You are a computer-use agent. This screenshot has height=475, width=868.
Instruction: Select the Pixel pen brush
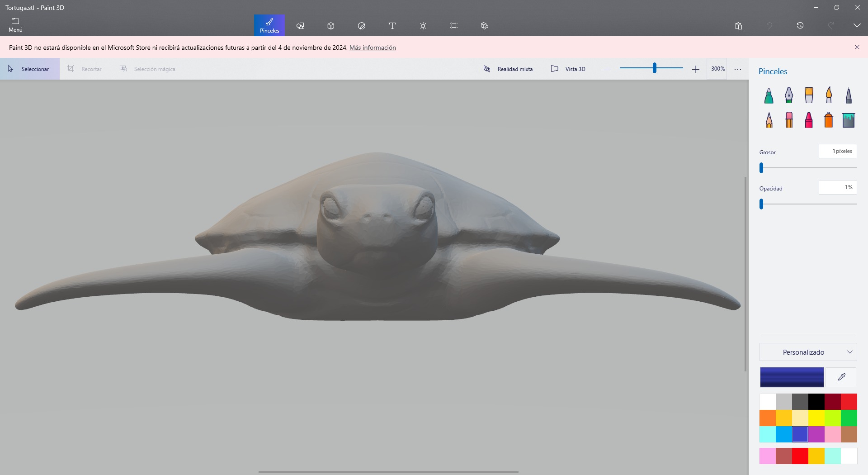coord(849,95)
